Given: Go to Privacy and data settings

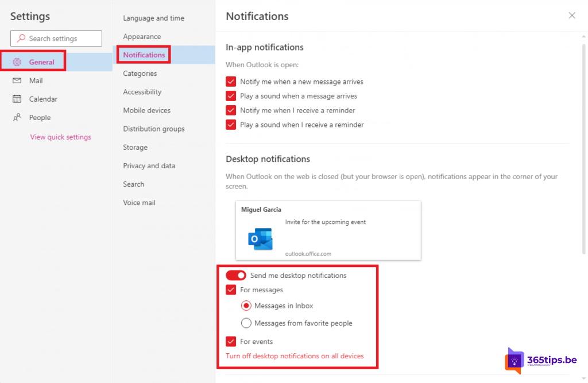Looking at the screenshot, I should (x=149, y=166).
